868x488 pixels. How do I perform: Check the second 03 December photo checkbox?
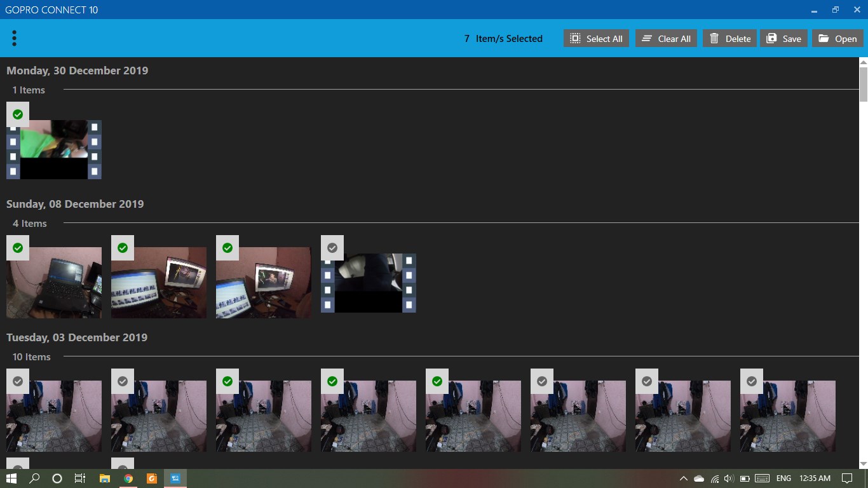pos(123,381)
